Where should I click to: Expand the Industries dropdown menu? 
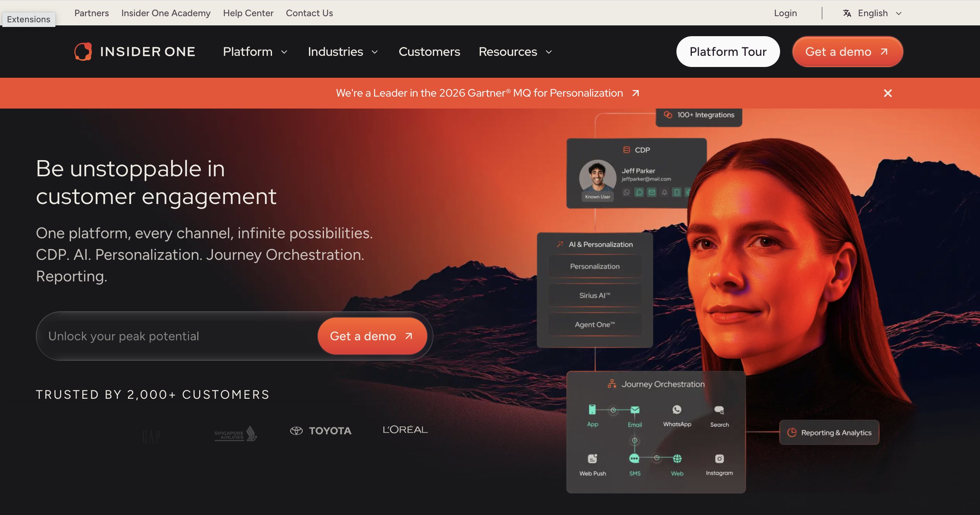tap(342, 52)
